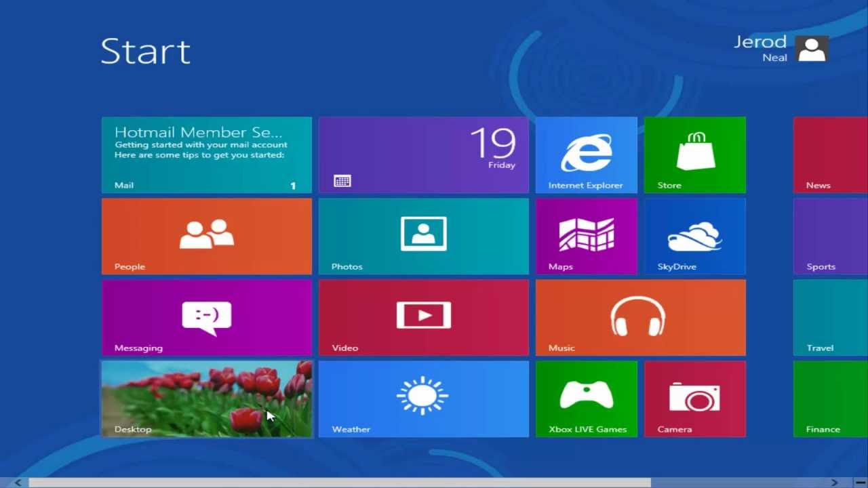Click the scrollbar left arrow
The image size is (868, 488).
[18, 483]
